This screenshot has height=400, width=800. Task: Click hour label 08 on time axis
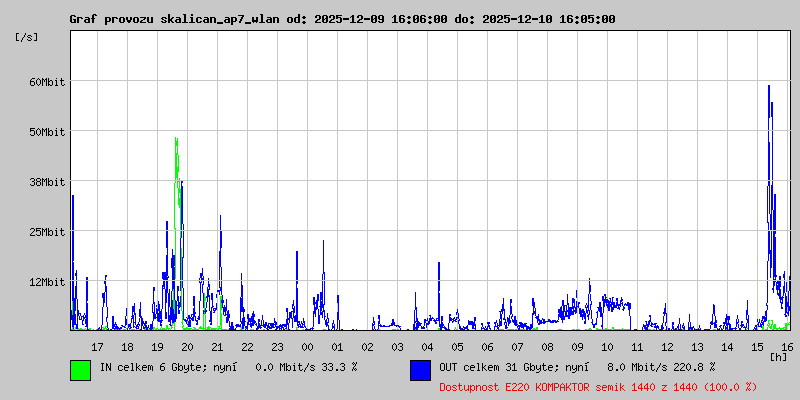547,347
